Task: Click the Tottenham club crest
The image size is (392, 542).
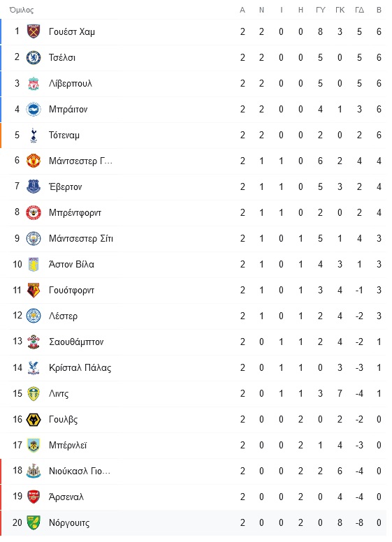Action: 34,135
